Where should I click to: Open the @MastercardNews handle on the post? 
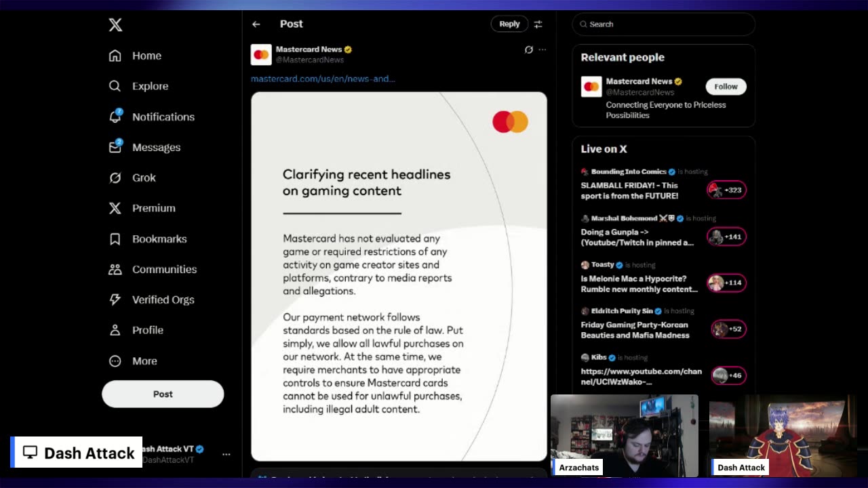point(309,60)
